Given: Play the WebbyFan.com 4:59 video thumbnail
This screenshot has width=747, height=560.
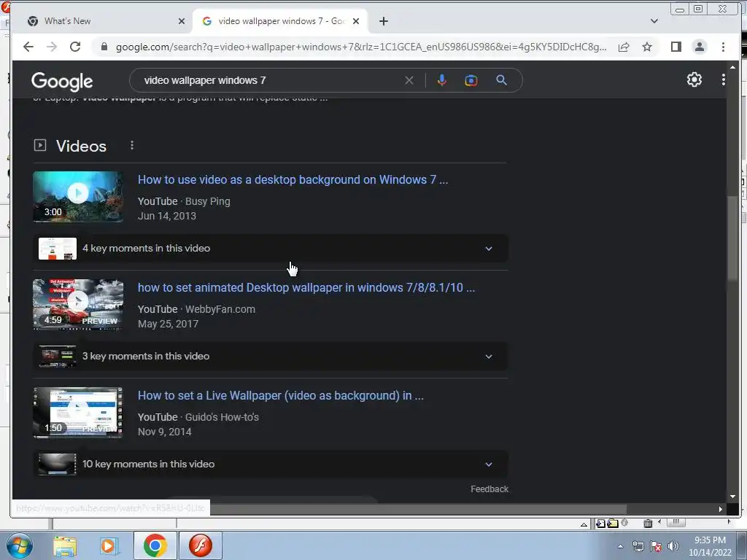Looking at the screenshot, I should tap(78, 305).
